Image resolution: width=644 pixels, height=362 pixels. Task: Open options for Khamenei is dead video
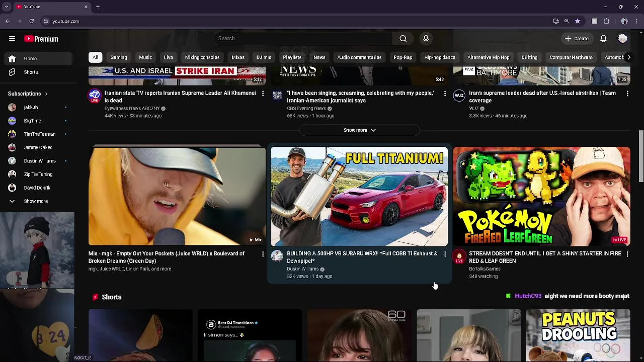pyautogui.click(x=263, y=94)
